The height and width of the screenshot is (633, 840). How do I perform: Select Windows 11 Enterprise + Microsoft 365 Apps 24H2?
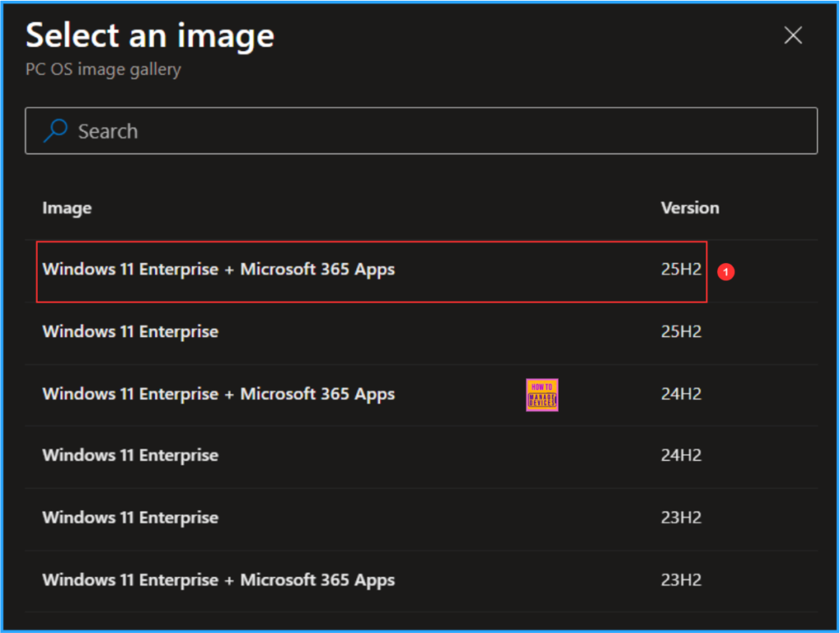(x=218, y=394)
